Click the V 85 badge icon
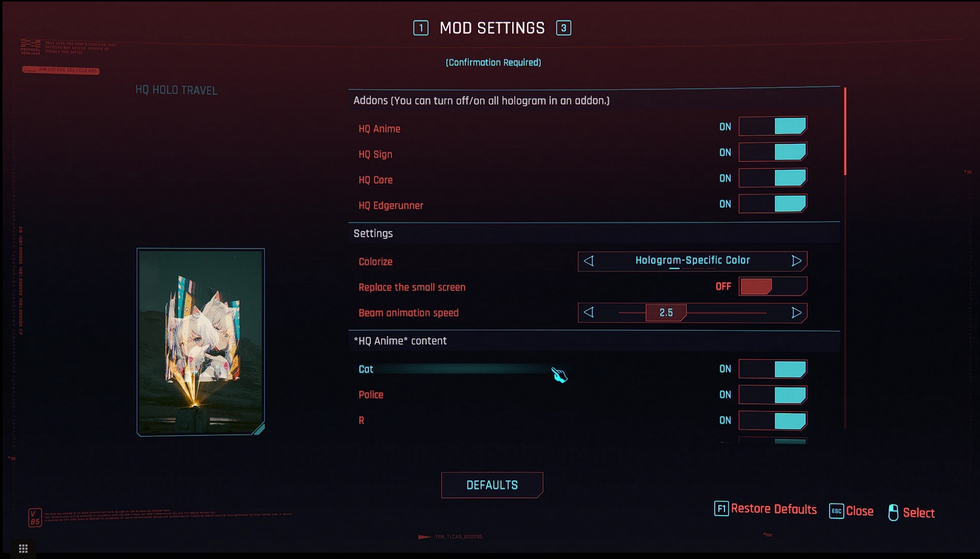980x559 pixels. (x=34, y=518)
